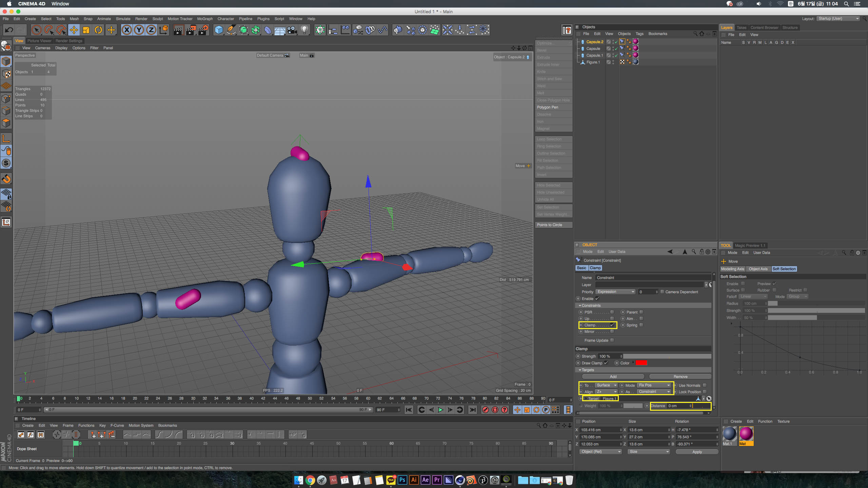Screen dimensions: 868x488
Task: Click the Texture mode checkerboard icon in the left palette
Action: 6,74
